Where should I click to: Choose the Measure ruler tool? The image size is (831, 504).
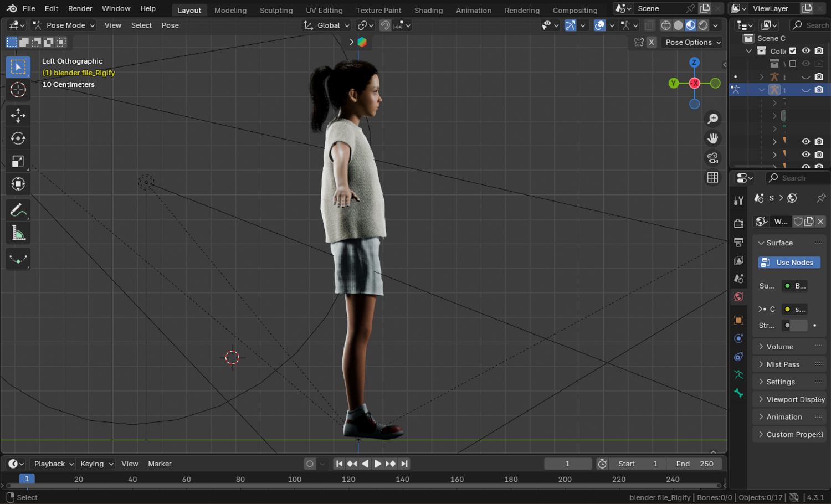pos(18,233)
